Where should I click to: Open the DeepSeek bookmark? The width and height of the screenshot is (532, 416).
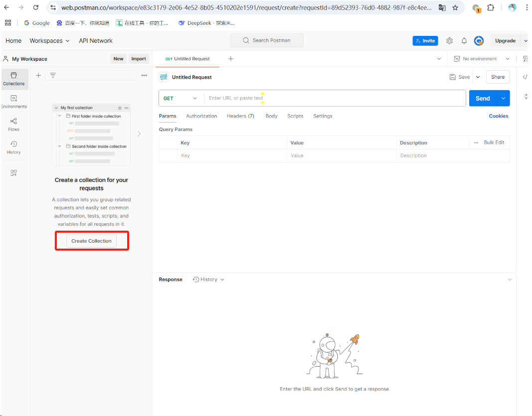(206, 23)
